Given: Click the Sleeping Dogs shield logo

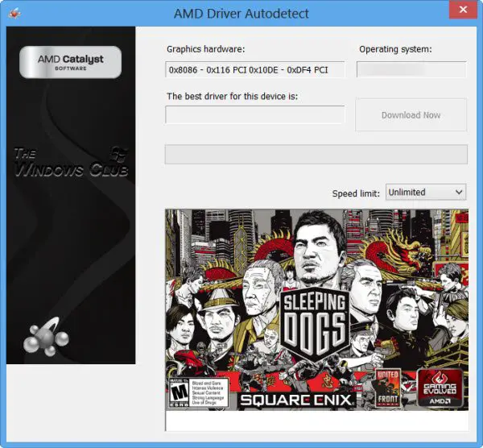Looking at the screenshot, I should [x=315, y=325].
